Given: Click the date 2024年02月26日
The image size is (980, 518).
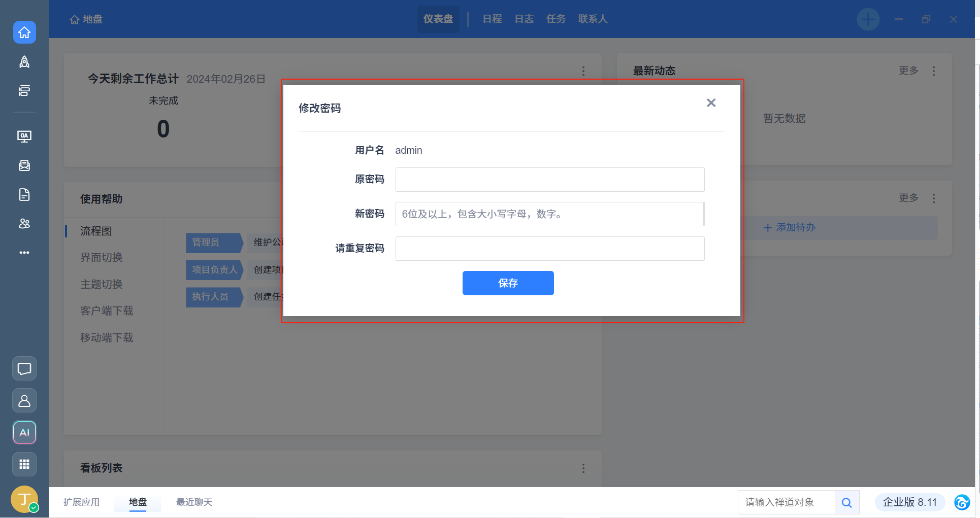Looking at the screenshot, I should [226, 79].
